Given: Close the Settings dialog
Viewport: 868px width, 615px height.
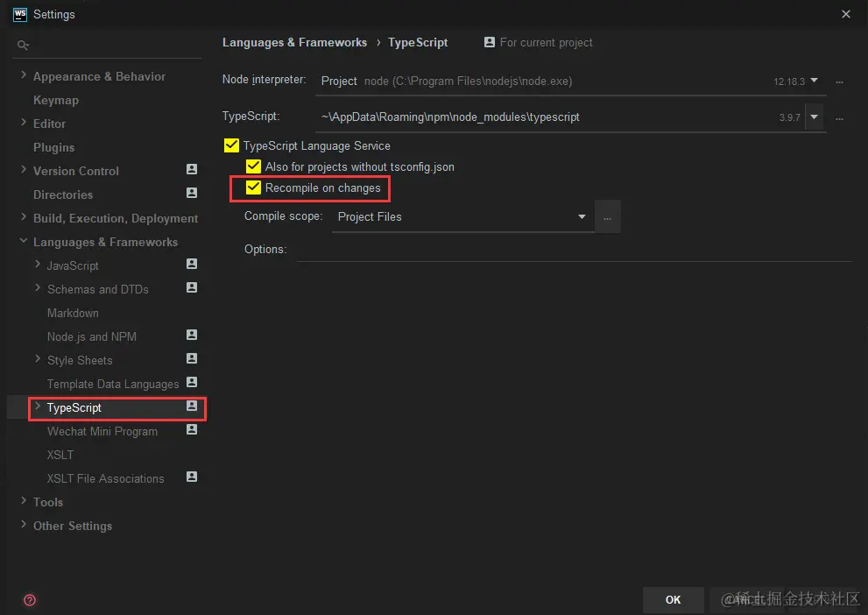Looking at the screenshot, I should [846, 14].
